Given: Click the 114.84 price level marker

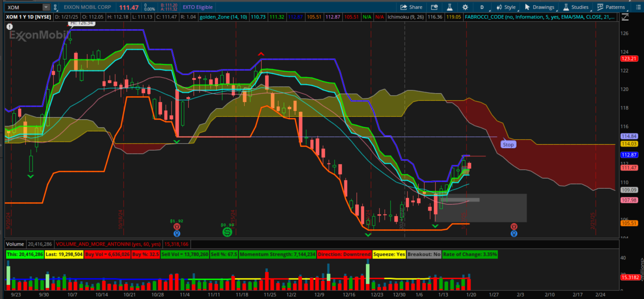Looking at the screenshot, I should point(629,136).
